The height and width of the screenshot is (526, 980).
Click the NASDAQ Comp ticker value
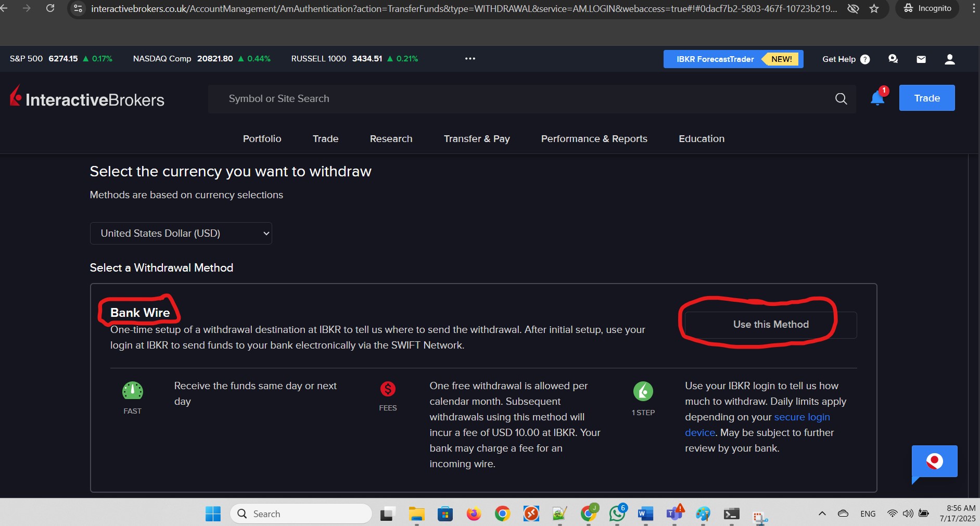tap(215, 59)
